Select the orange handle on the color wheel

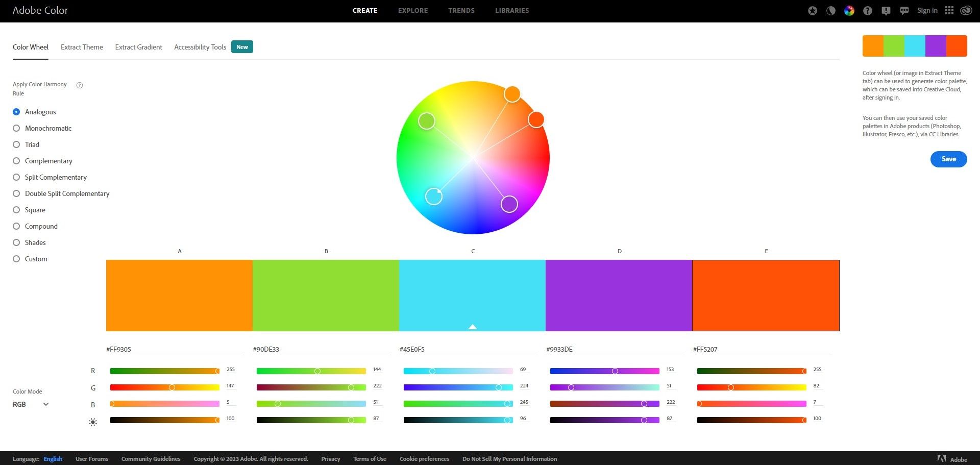point(512,94)
